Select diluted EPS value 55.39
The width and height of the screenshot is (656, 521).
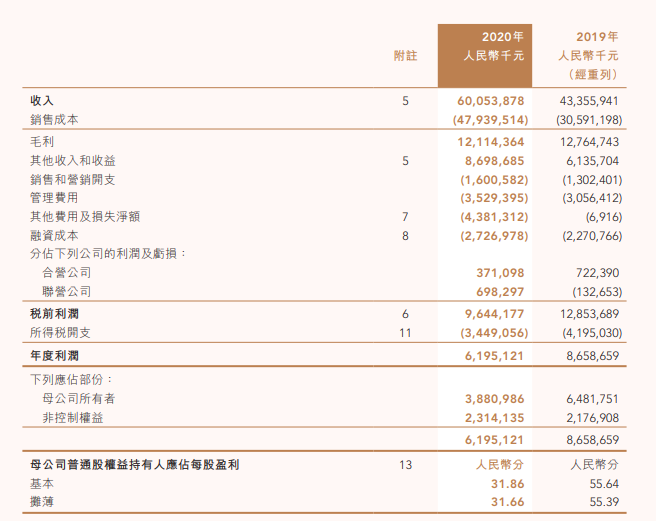(604, 502)
